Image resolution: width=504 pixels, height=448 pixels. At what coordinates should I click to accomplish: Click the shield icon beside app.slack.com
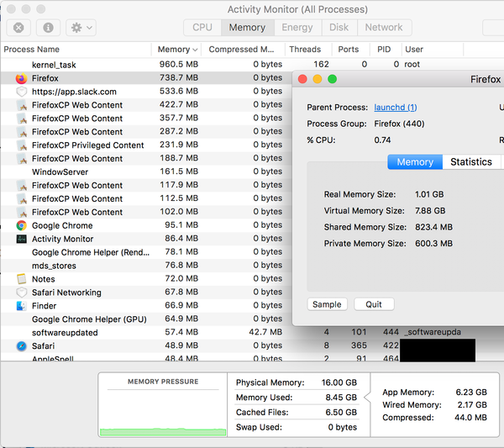[x=22, y=92]
